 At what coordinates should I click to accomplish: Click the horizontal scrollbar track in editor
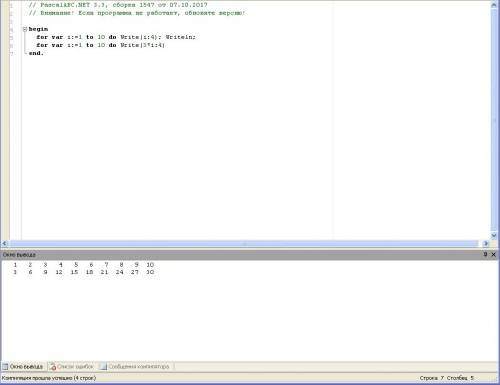pyautogui.click(x=245, y=244)
